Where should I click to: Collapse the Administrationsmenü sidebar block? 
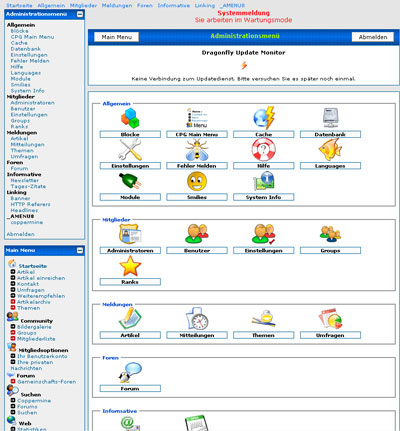(80, 14)
